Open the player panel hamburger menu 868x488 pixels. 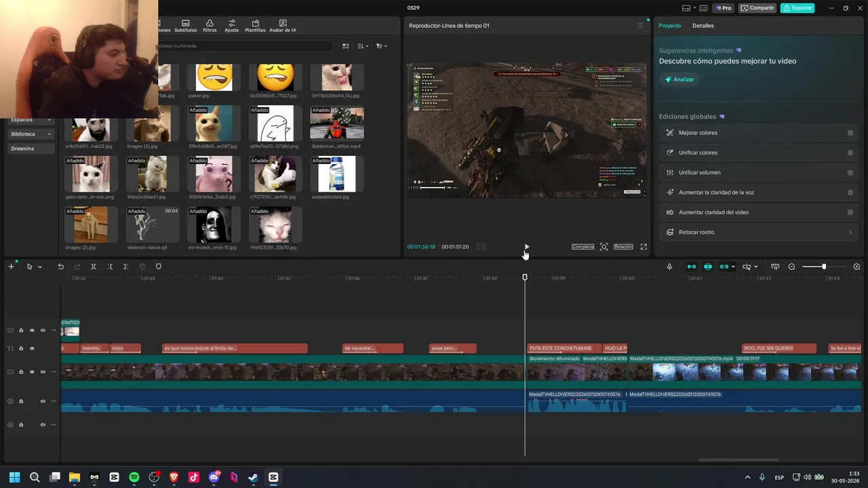pos(639,26)
